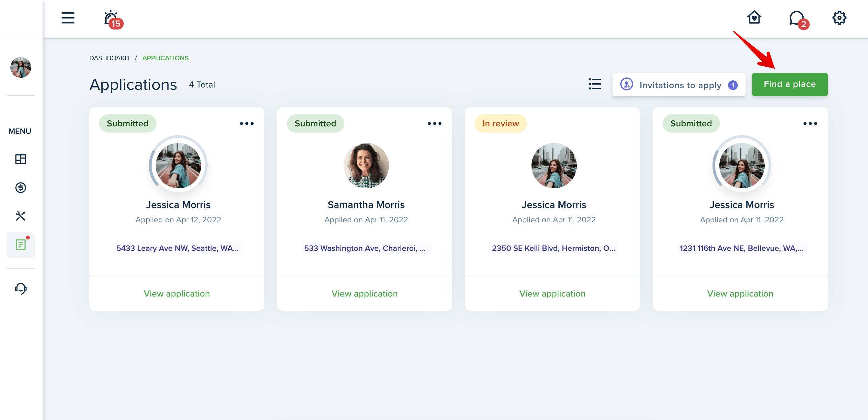
Task: Open the support headset icon in sidebar
Action: (x=20, y=288)
